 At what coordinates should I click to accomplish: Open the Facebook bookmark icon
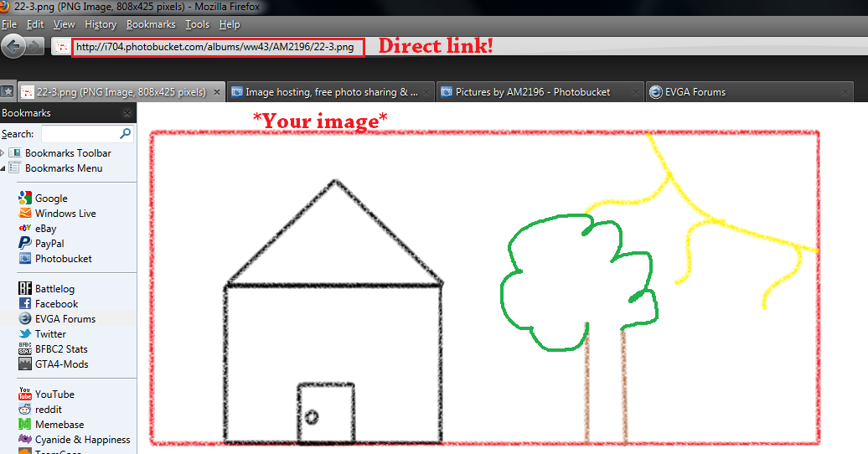pos(24,304)
